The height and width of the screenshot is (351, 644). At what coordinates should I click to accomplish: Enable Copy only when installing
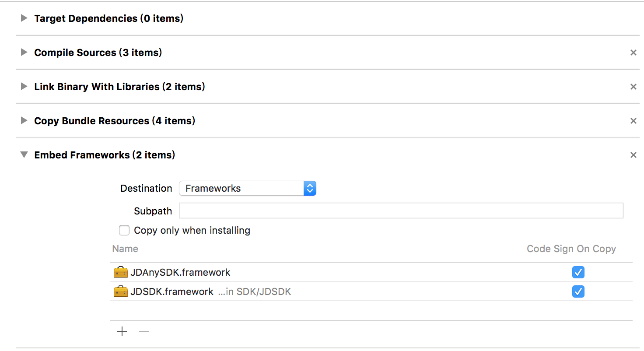point(124,230)
